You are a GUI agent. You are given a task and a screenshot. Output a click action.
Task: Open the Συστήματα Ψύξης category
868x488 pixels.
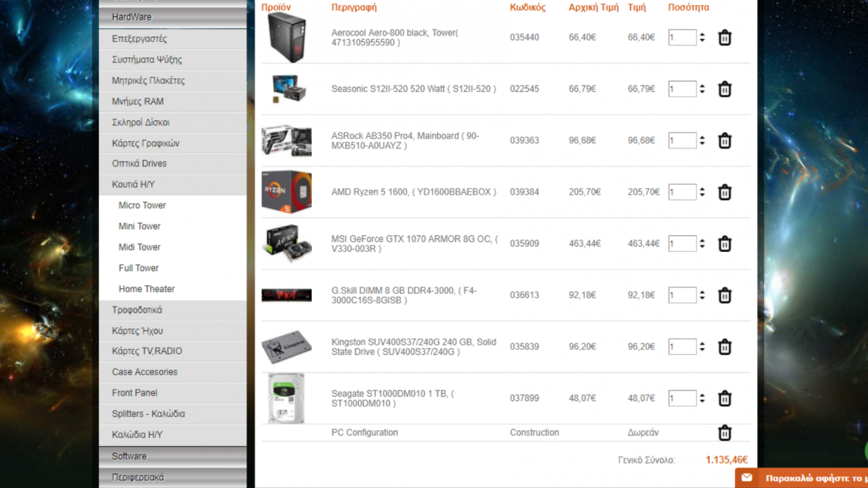[x=173, y=59]
